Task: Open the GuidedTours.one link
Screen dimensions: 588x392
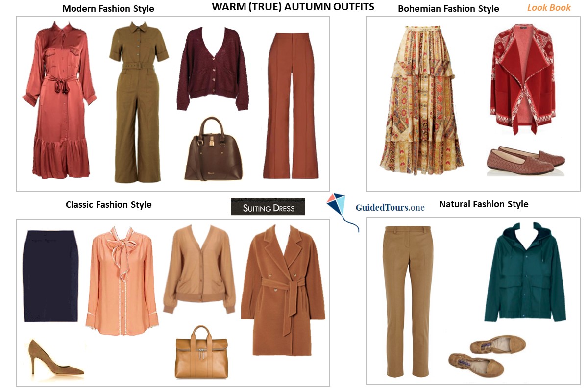Action: [x=390, y=207]
